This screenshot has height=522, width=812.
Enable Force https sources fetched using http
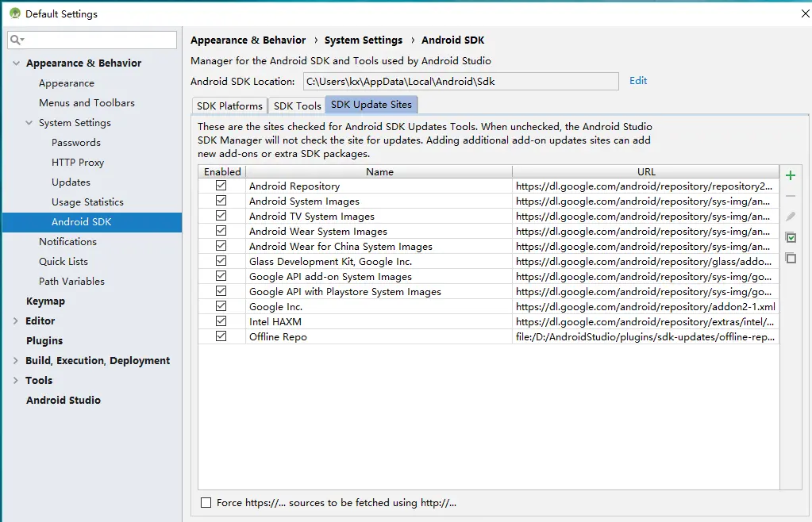pos(206,502)
